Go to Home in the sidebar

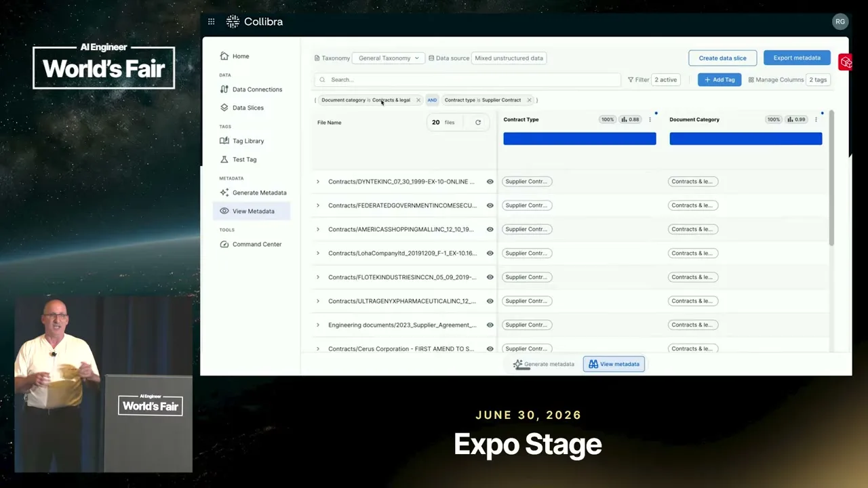235,56
